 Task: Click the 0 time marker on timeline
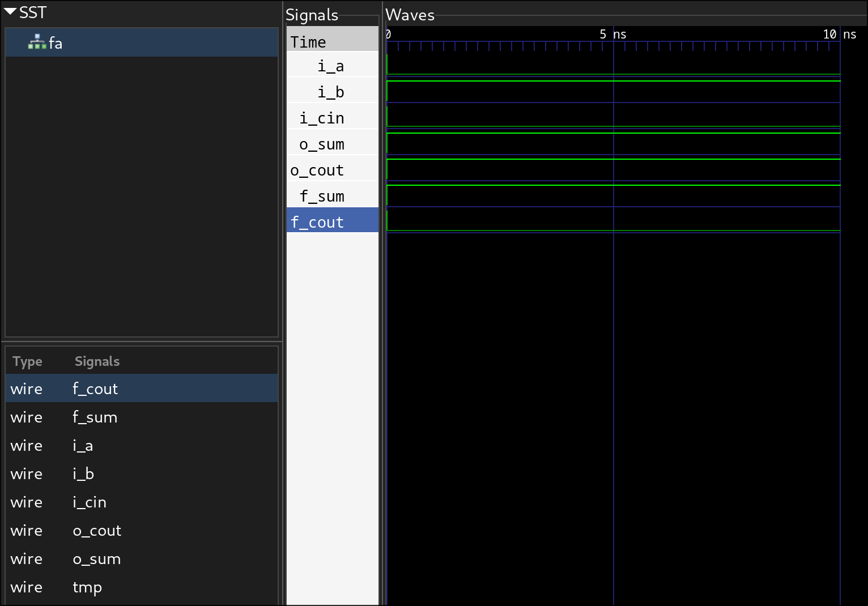pos(389,34)
